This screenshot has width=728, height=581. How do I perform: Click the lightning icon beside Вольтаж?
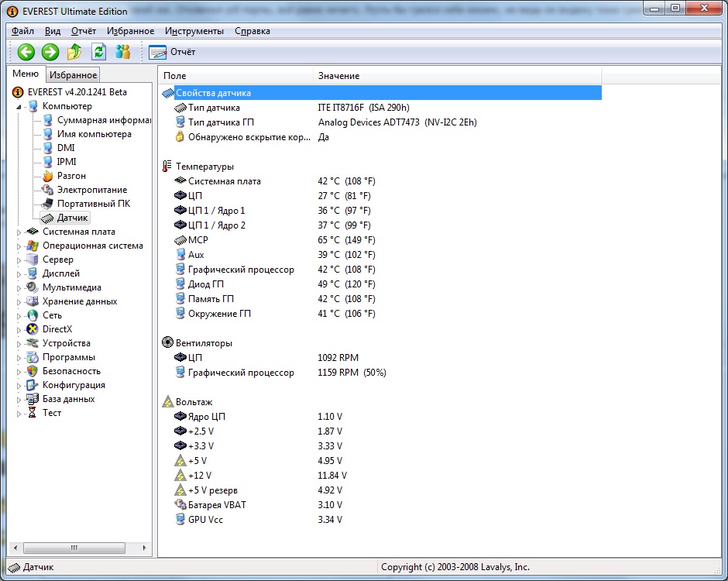tap(167, 402)
